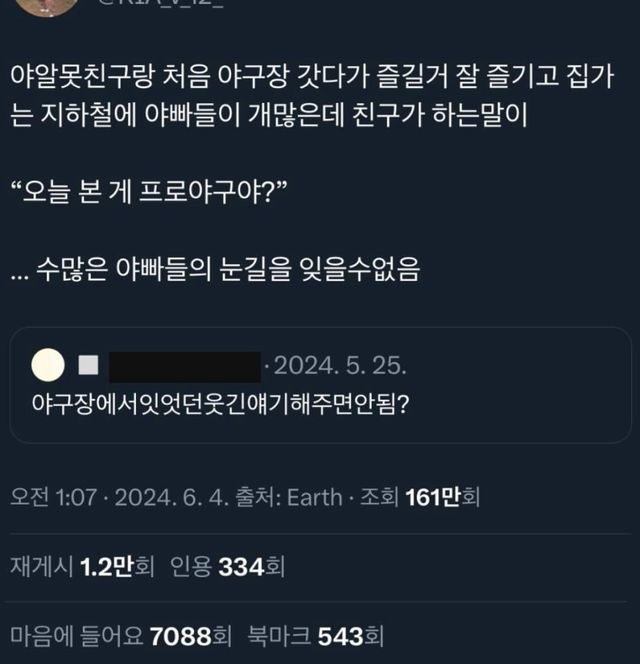Open the quoted tweet dated 2024. 5. 25.

pyautogui.click(x=328, y=366)
